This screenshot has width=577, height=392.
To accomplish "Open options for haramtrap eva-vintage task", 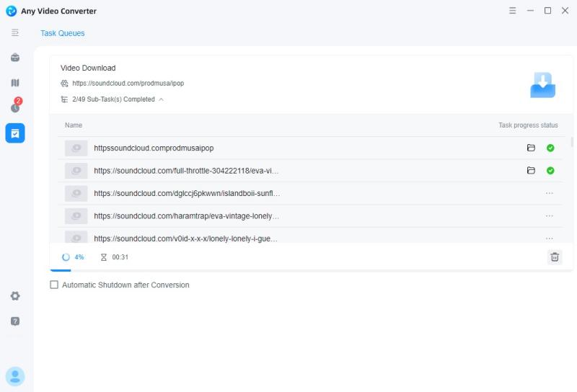I will point(550,215).
